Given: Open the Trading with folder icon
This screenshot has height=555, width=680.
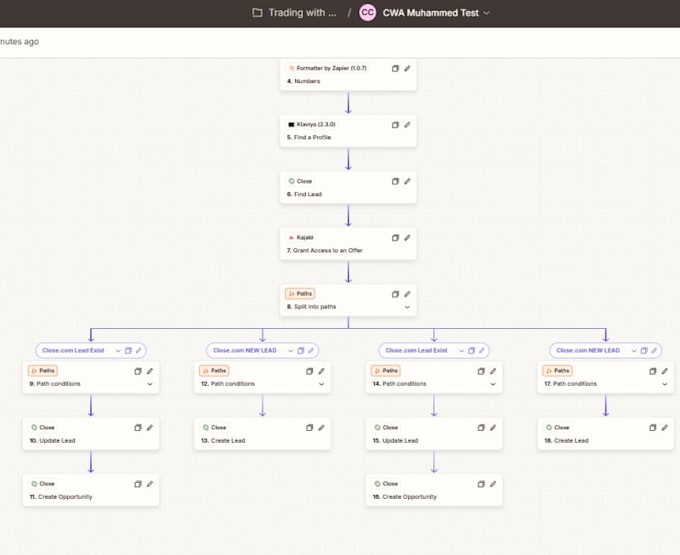Looking at the screenshot, I should coord(257,13).
